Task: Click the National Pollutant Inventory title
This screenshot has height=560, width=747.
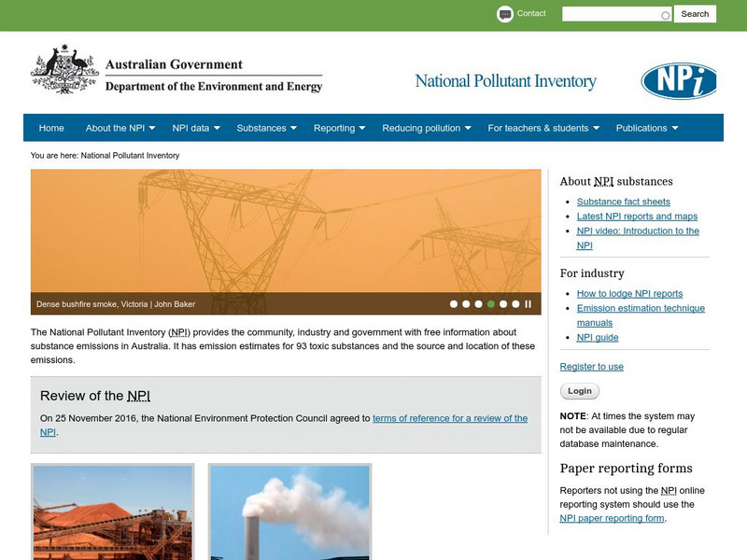Action: click(505, 81)
